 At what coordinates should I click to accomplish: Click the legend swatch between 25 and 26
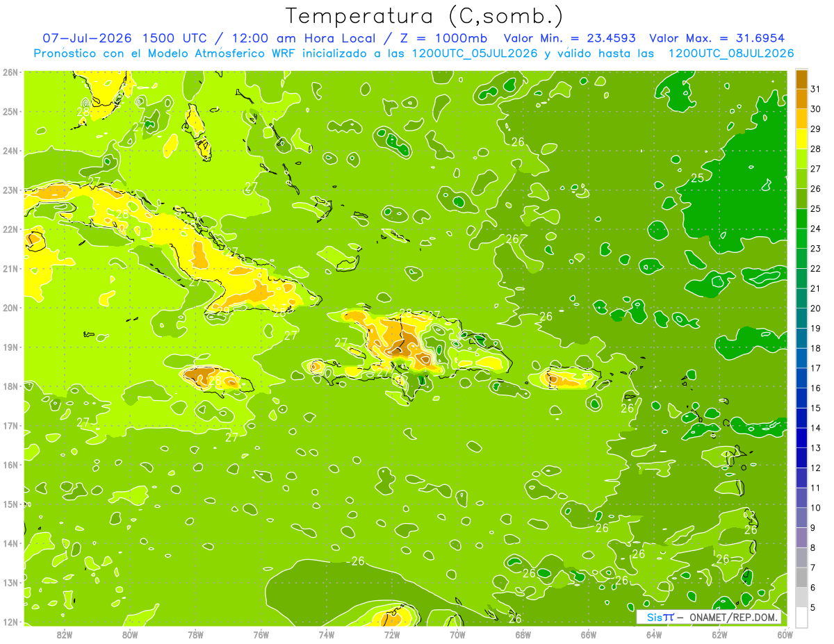801,199
